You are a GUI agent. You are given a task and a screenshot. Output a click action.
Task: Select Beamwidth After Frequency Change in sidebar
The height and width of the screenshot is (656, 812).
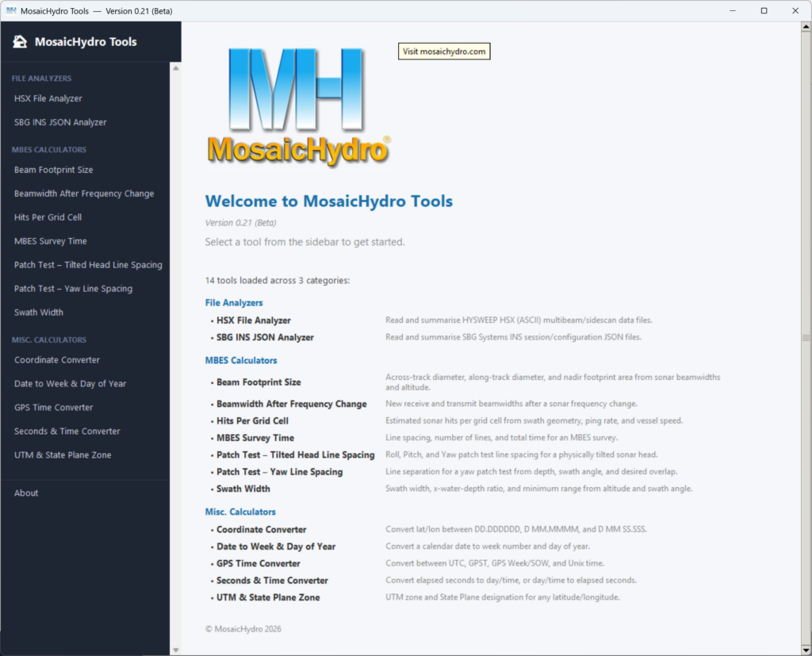[86, 194]
